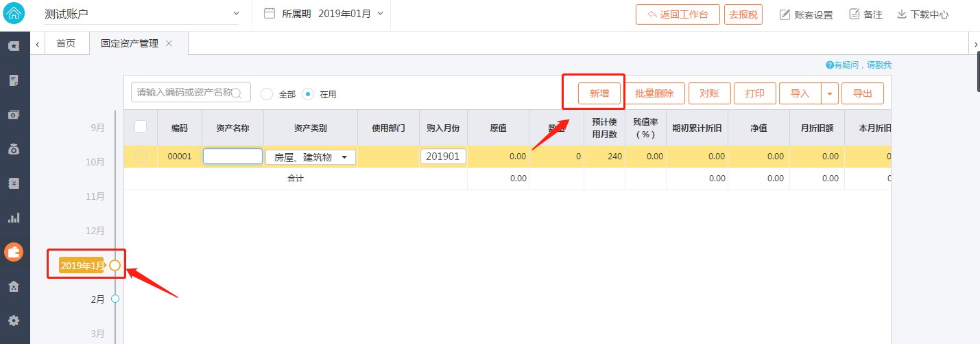Open the orange fixed assets wallet icon
The width and height of the screenshot is (980, 344).
[14, 252]
